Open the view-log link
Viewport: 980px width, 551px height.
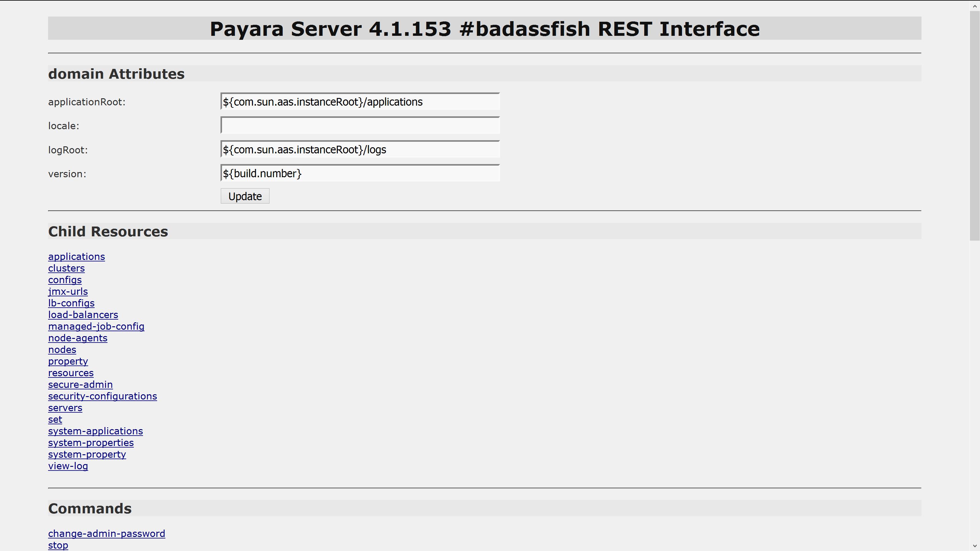pos(68,466)
